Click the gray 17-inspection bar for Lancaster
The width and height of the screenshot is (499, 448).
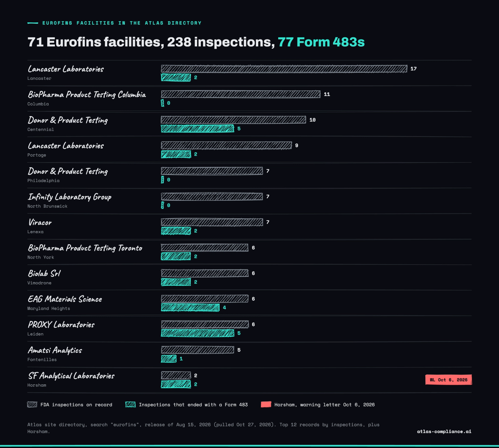284,69
